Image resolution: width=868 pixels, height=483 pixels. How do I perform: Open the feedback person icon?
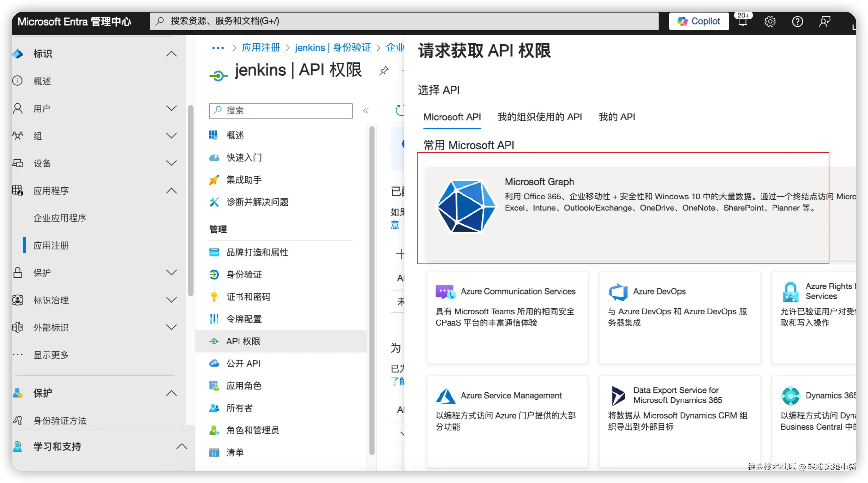[x=825, y=22]
